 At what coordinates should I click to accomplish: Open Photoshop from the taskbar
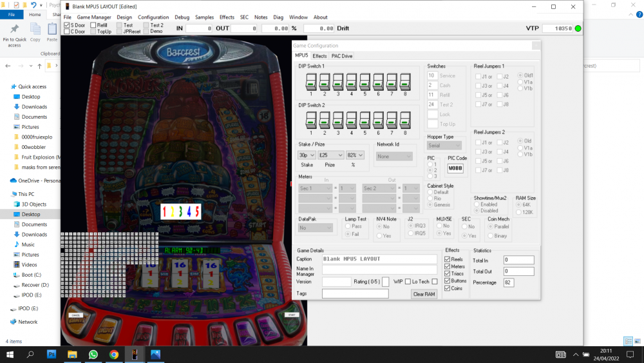point(52,355)
